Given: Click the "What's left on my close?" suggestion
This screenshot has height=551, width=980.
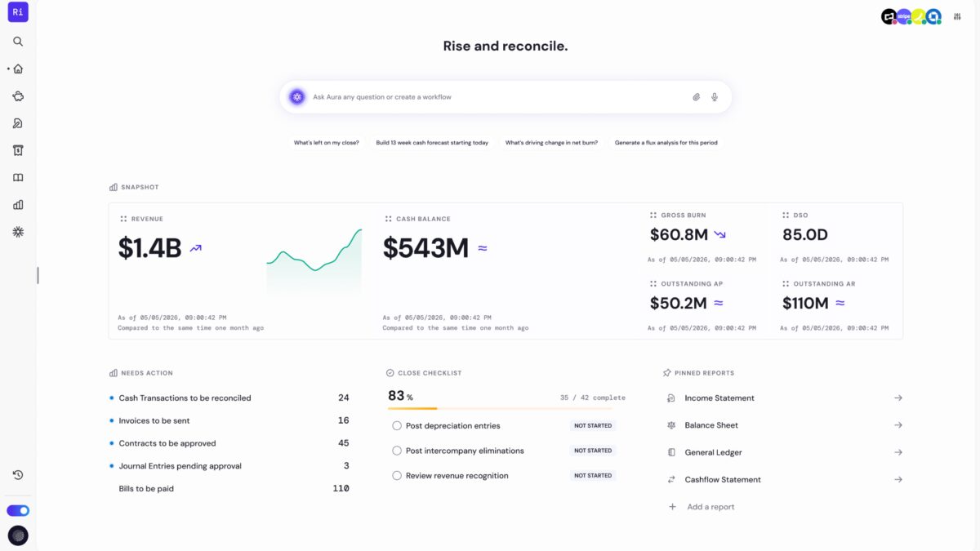Looking at the screenshot, I should coord(327,143).
